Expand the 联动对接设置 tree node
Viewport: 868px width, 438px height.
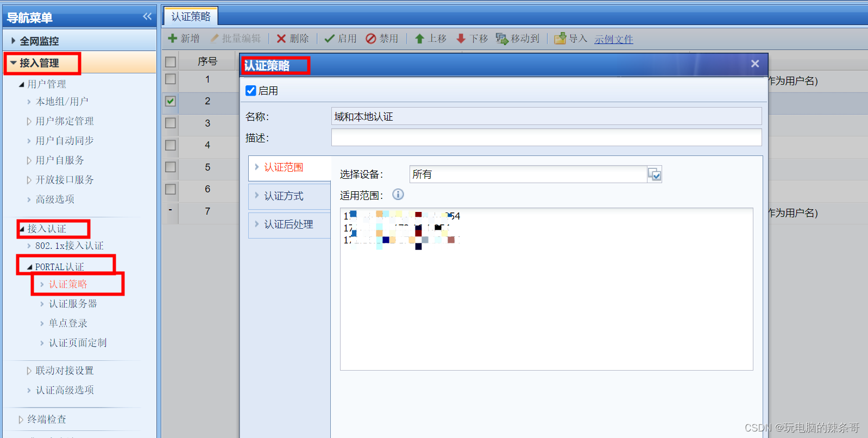tap(29, 371)
